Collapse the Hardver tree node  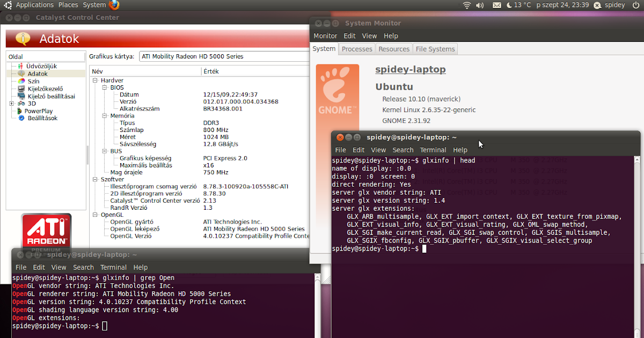(x=95, y=80)
